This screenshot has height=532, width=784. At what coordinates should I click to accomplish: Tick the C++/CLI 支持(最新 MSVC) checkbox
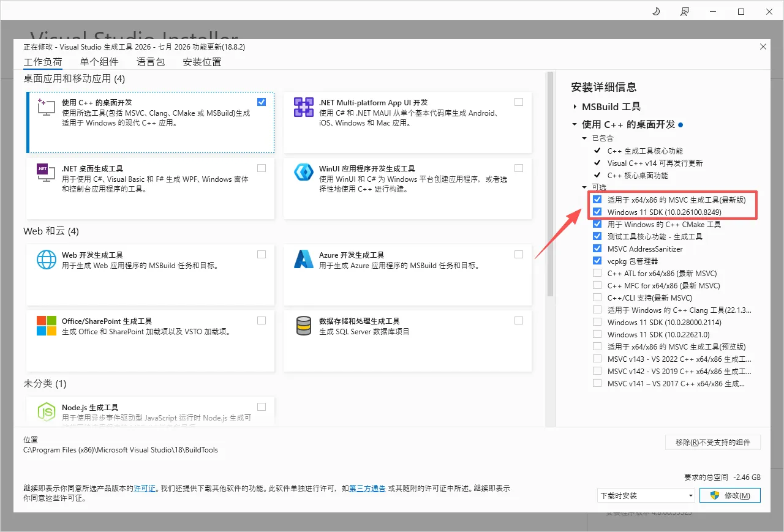pyautogui.click(x=597, y=298)
